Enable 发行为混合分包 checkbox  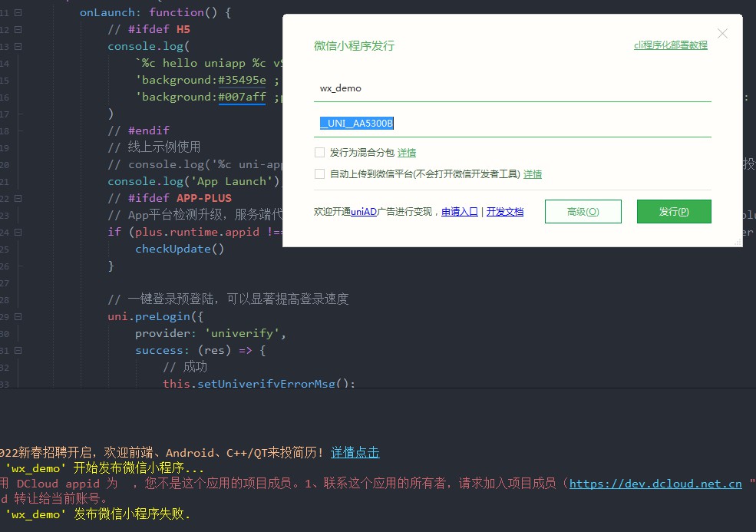pyautogui.click(x=319, y=153)
